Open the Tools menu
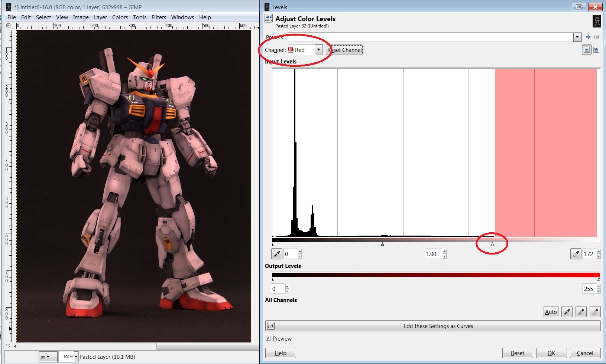606x364 pixels. pos(140,17)
